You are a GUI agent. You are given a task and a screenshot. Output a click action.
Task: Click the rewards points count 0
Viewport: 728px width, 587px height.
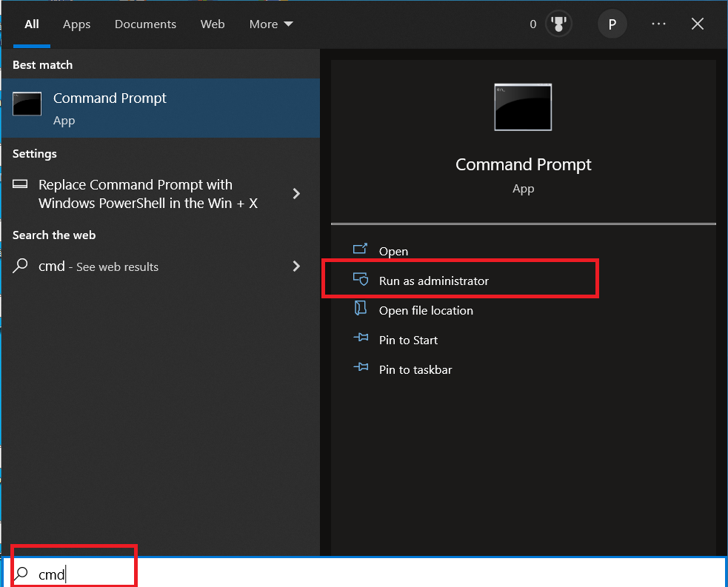[533, 24]
